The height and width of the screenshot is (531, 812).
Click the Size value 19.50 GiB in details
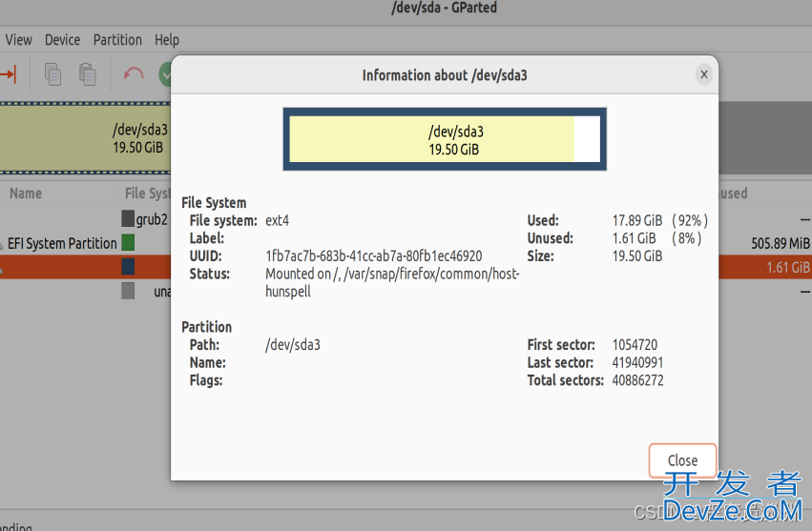click(x=637, y=256)
